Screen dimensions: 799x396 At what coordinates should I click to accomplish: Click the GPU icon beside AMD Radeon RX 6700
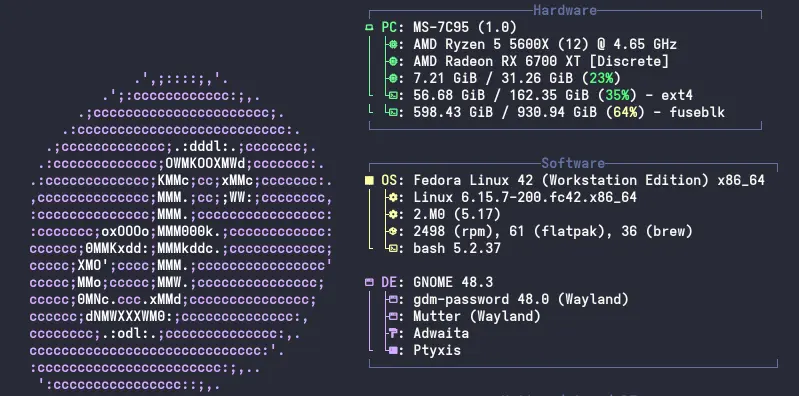click(x=393, y=61)
